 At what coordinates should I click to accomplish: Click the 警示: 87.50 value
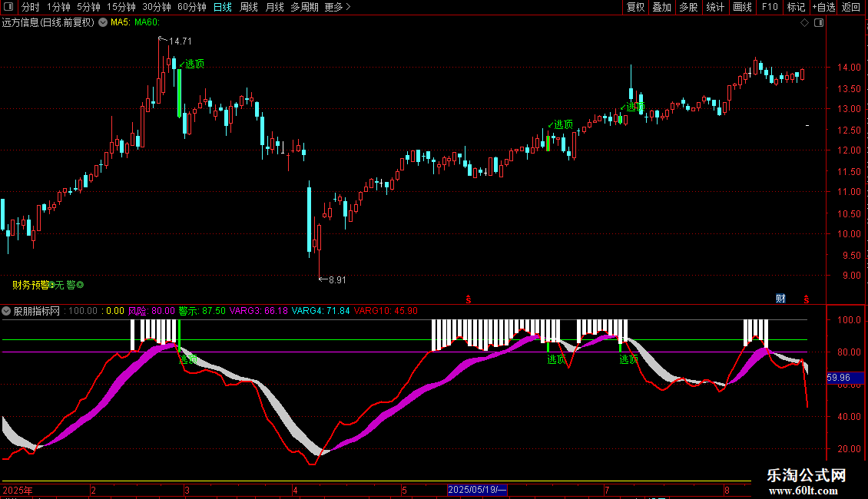coord(202,311)
